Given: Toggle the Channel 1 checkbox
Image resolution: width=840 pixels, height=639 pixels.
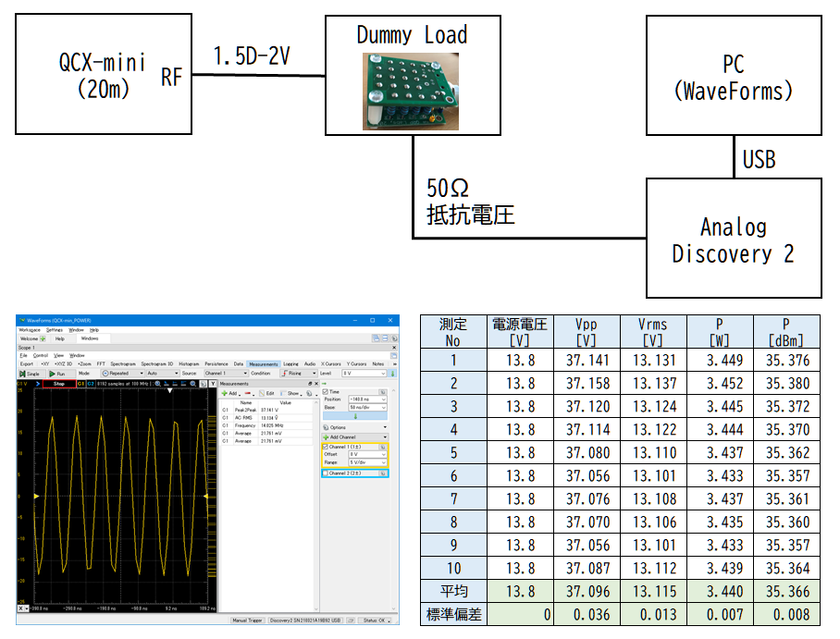Looking at the screenshot, I should click(x=326, y=447).
